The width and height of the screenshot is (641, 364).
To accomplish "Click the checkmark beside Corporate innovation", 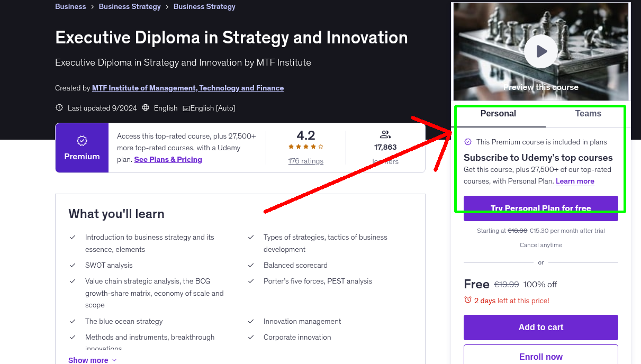I will tap(251, 337).
